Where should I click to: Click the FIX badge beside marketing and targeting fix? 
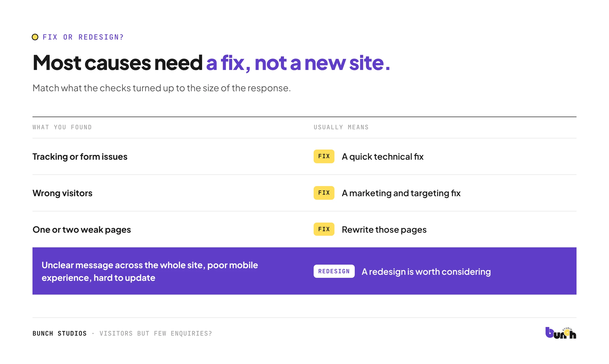[324, 193]
